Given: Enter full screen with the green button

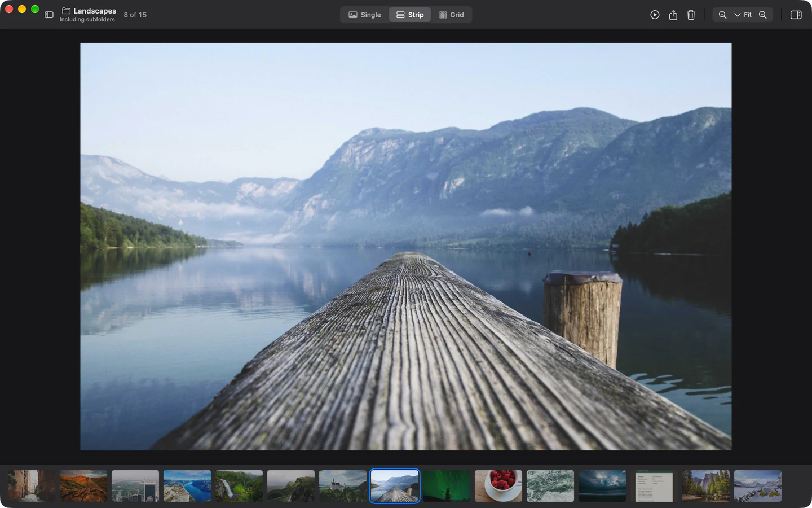Looking at the screenshot, I should (x=35, y=9).
